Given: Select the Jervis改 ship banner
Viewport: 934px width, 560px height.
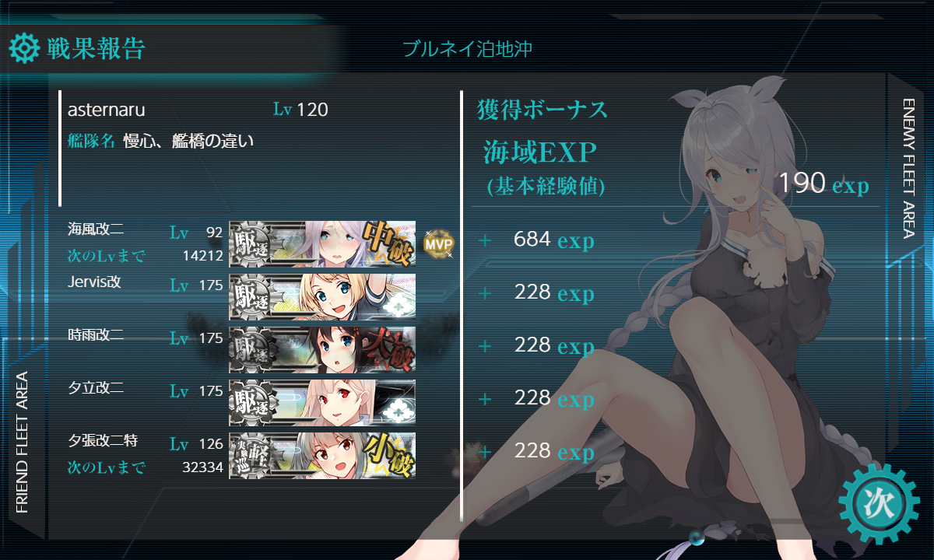Looking at the screenshot, I should click(x=322, y=297).
